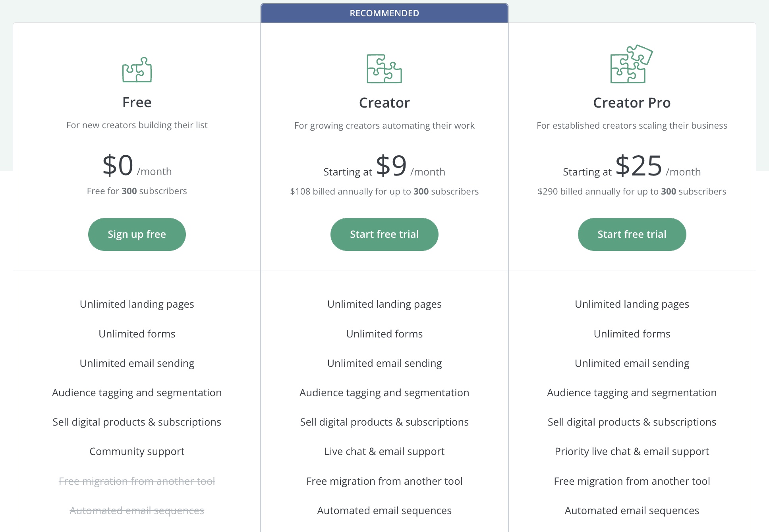
Task: Click the Free plan heading
Action: 137,102
